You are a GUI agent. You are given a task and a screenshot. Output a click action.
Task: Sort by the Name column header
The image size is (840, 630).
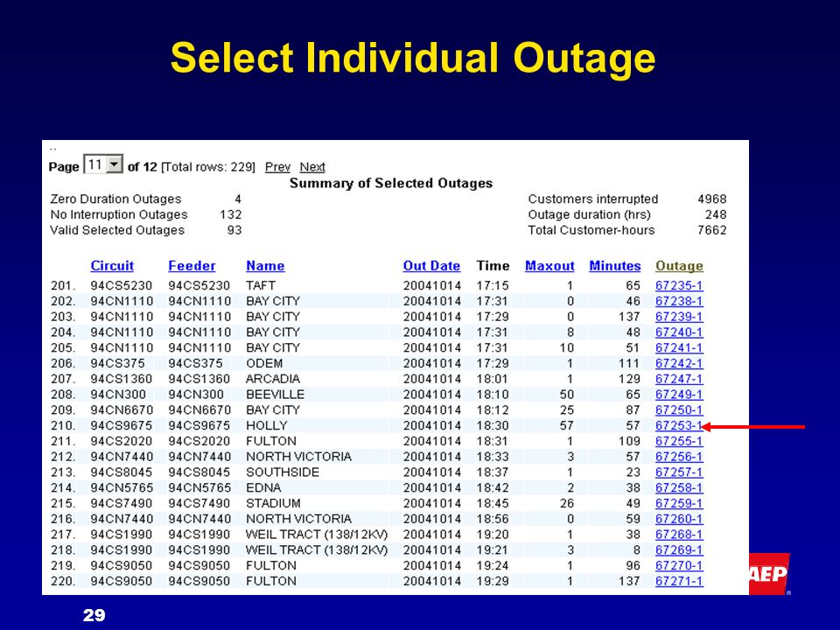[x=265, y=266]
